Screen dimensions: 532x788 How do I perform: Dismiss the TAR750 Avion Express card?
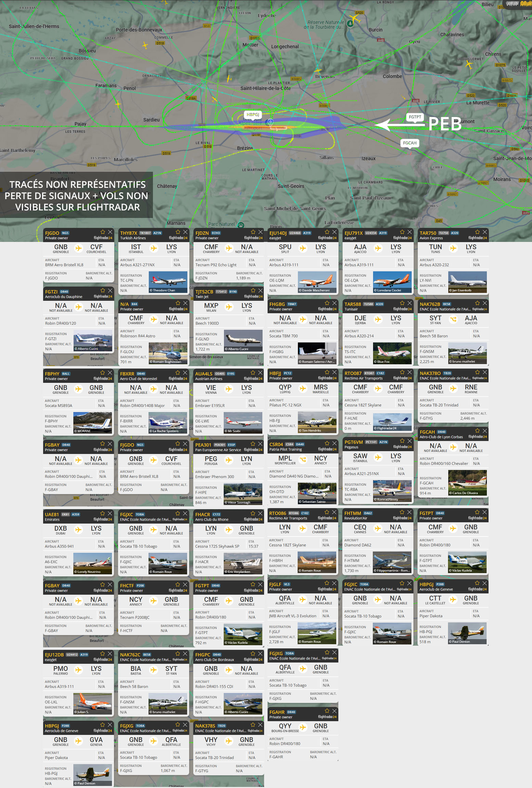tap(484, 232)
